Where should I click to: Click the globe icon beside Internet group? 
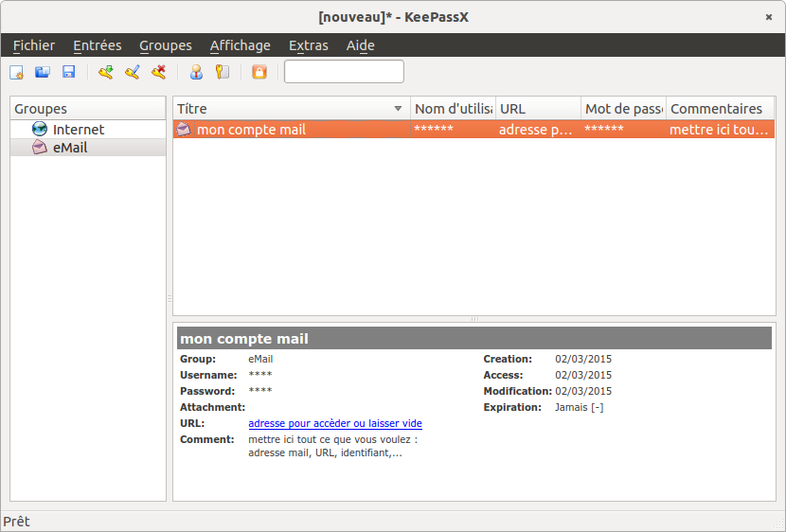click(40, 130)
